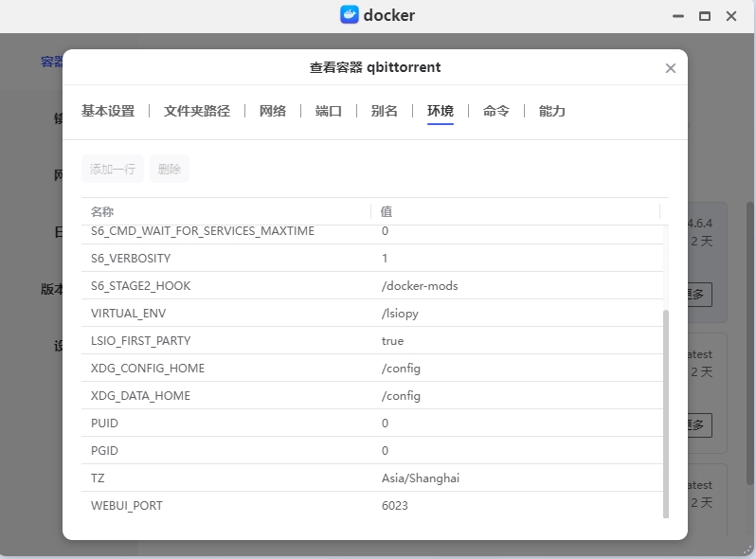
Task: Click the /docker-mods value cell
Action: click(x=420, y=286)
